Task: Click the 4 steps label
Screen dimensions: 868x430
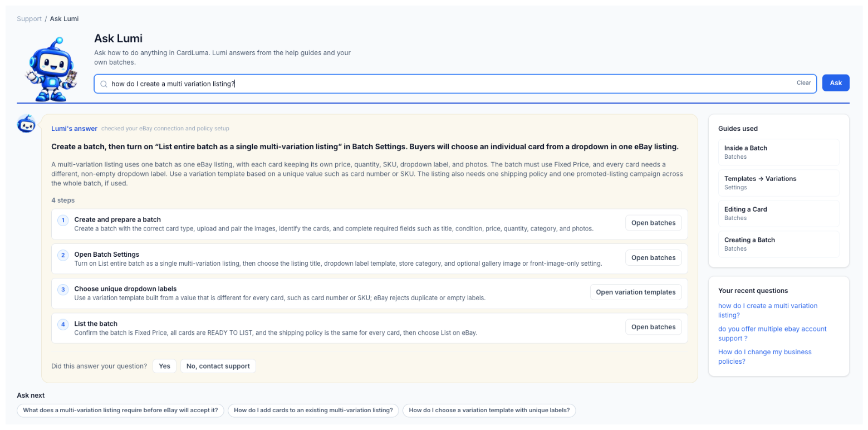Action: (63, 200)
